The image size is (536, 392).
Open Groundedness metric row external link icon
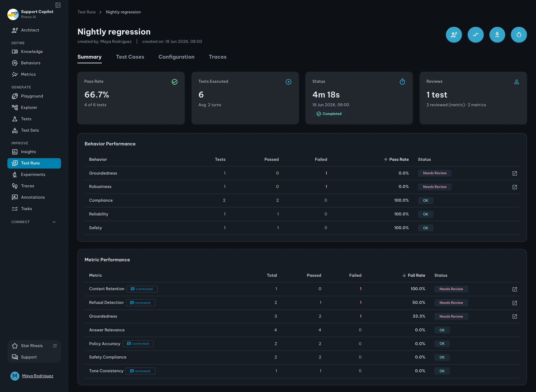514,316
